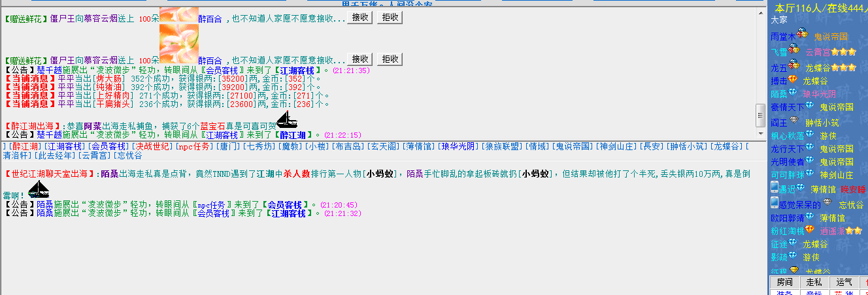Click the chat pane scrollbar up arrow
Viewport: 868px width, 295px height.
tap(760, 12)
